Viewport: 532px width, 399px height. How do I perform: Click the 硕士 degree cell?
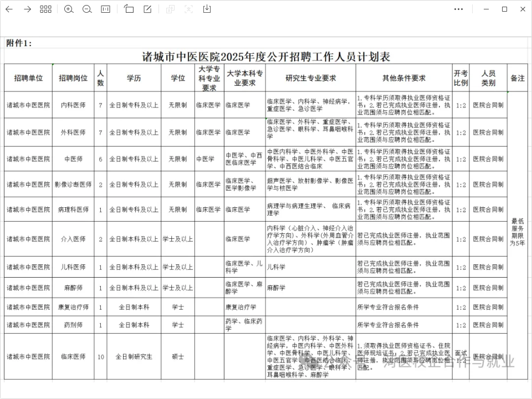tap(178, 356)
